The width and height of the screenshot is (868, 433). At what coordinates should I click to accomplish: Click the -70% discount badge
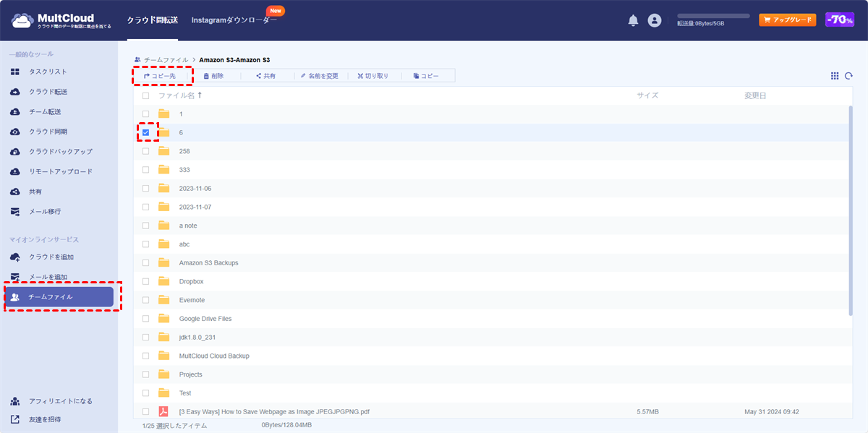[840, 20]
